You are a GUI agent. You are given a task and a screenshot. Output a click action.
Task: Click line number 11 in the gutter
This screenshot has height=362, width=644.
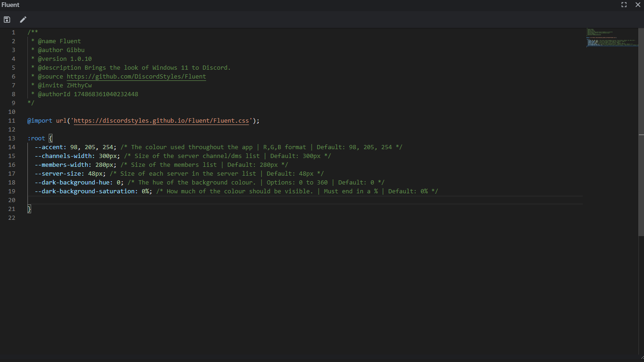[x=12, y=120]
